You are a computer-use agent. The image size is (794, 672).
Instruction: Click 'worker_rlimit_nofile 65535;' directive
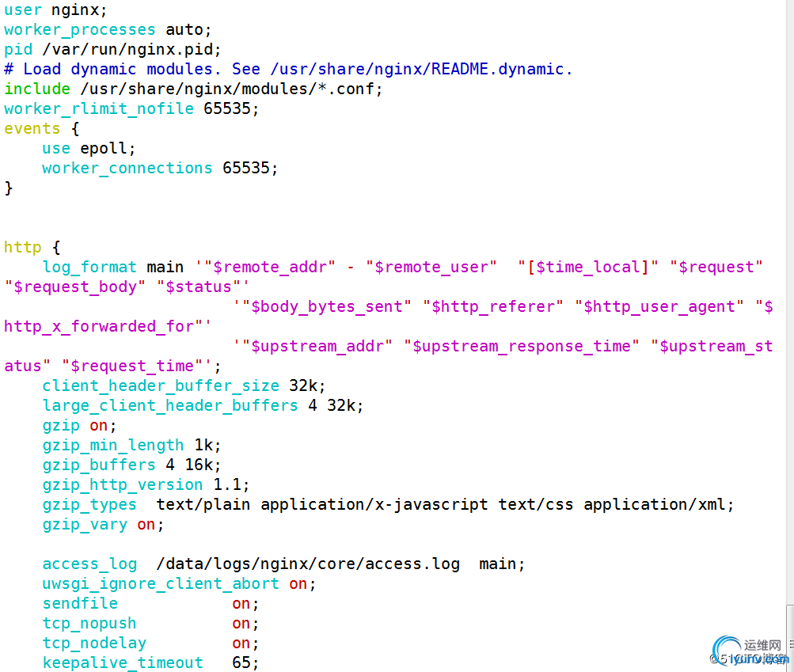pos(131,108)
